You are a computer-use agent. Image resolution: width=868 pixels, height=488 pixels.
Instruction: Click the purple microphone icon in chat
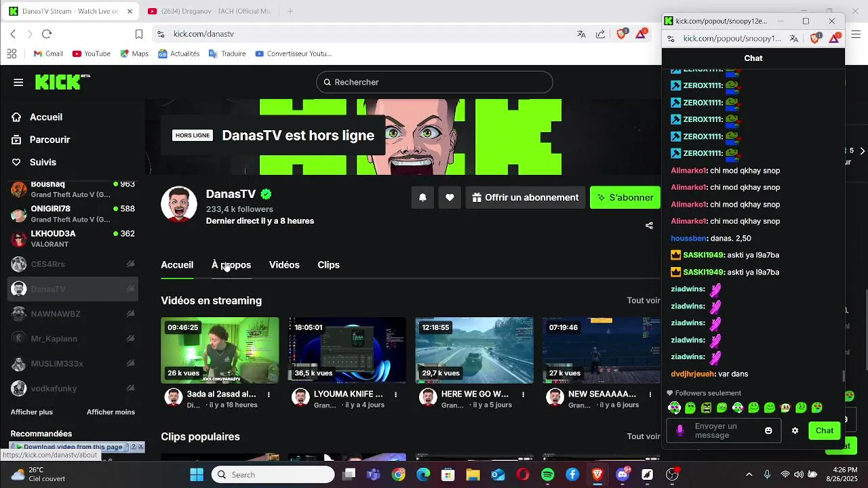click(680, 430)
